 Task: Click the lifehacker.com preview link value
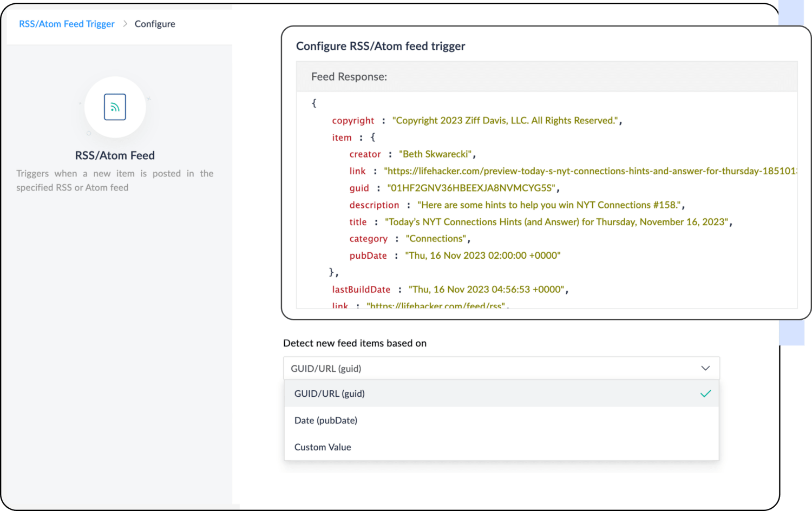[590, 171]
